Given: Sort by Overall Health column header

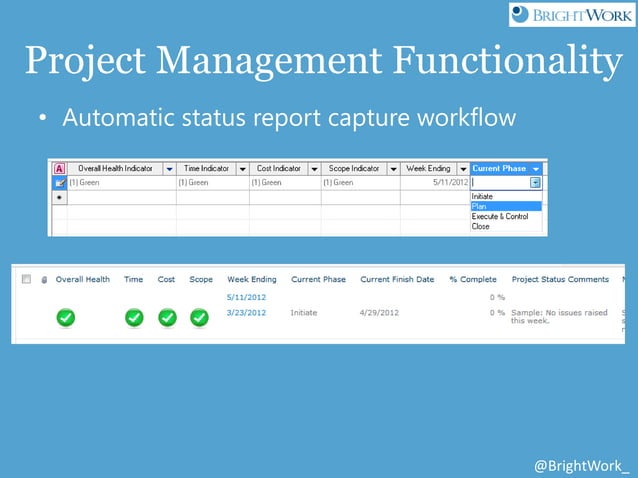Looking at the screenshot, I should click(83, 279).
